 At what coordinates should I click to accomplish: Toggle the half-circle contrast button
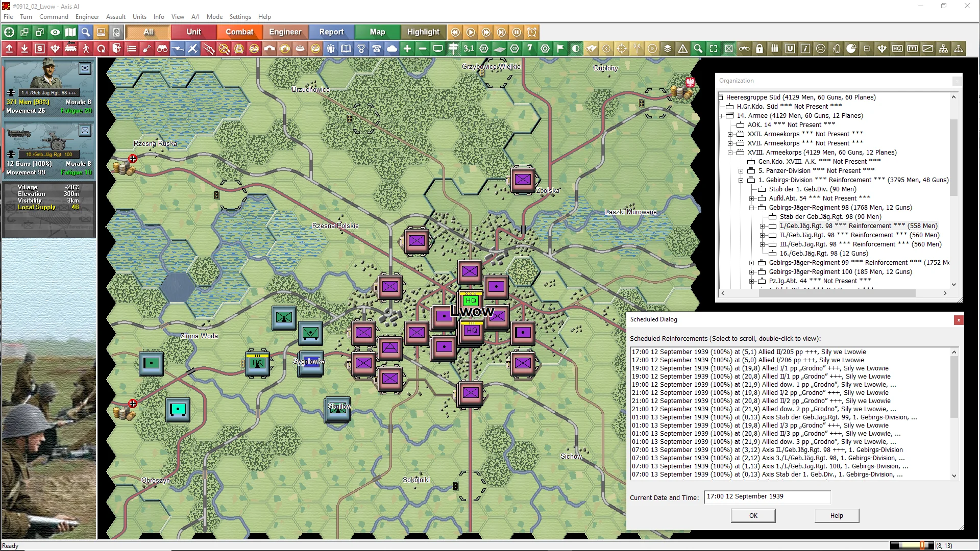tap(576, 49)
